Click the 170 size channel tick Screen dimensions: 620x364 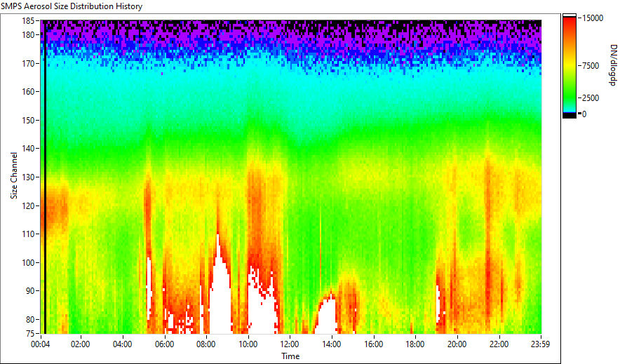click(29, 63)
